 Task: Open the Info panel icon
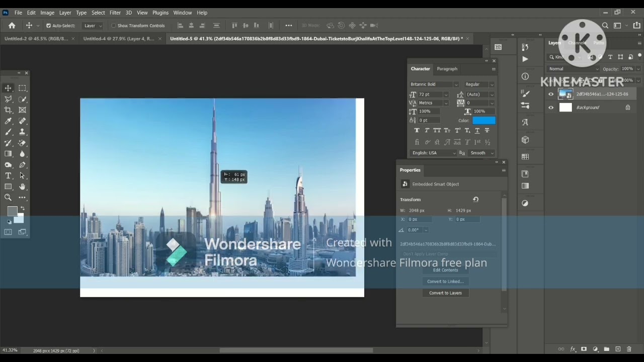point(525,76)
